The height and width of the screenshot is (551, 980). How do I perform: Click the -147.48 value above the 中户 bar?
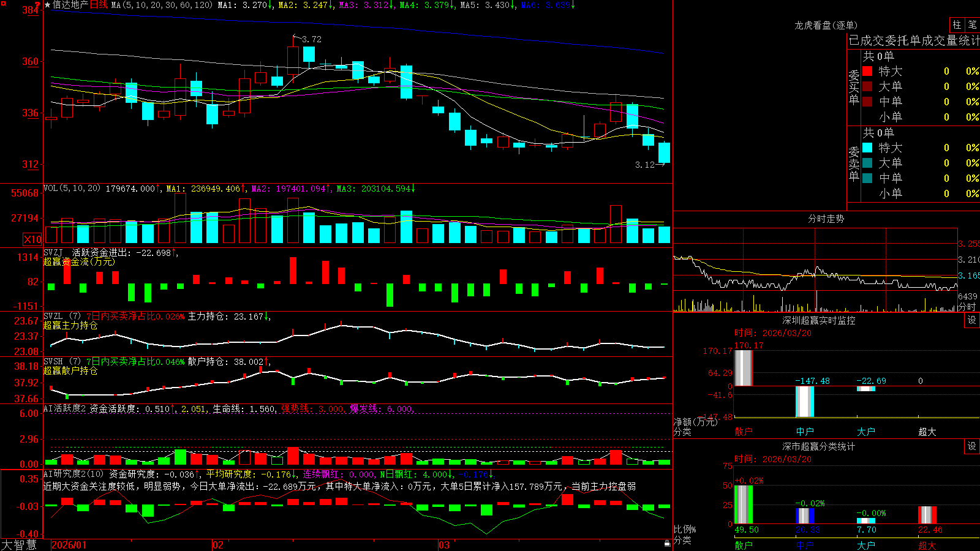[812, 381]
